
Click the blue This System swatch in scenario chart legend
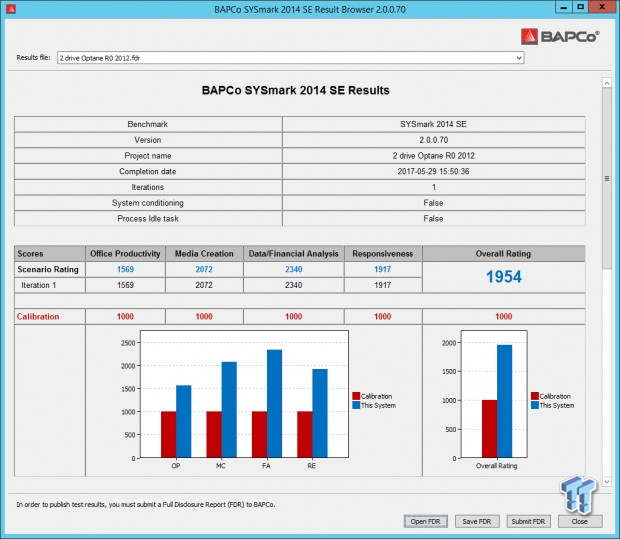pyautogui.click(x=356, y=405)
